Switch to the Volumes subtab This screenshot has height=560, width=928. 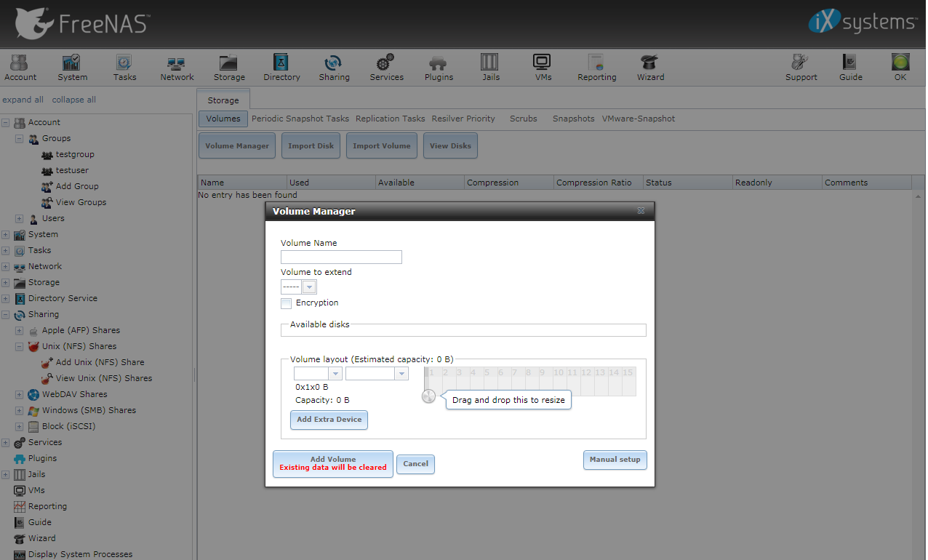223,119
